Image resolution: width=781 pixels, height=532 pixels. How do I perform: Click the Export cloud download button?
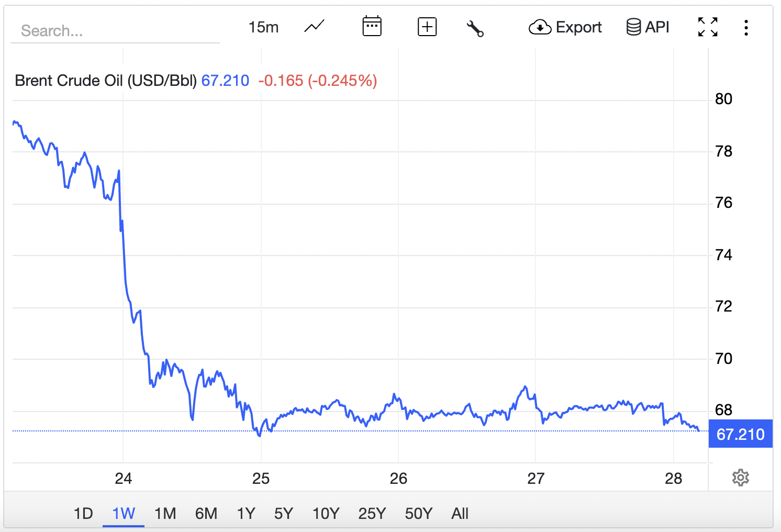[x=565, y=27]
